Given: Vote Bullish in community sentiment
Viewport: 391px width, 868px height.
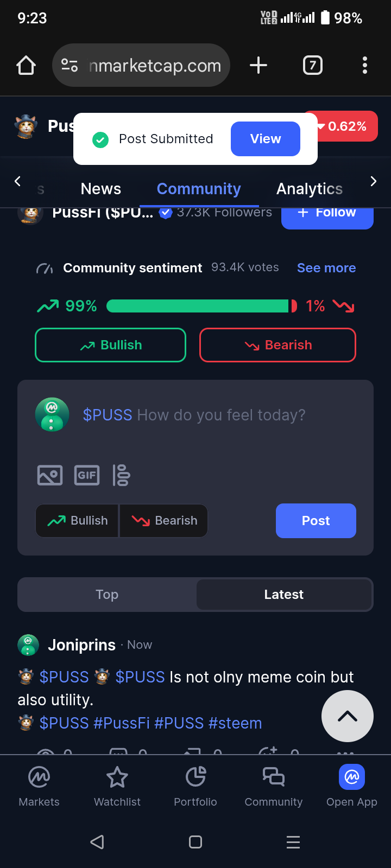Looking at the screenshot, I should [110, 345].
